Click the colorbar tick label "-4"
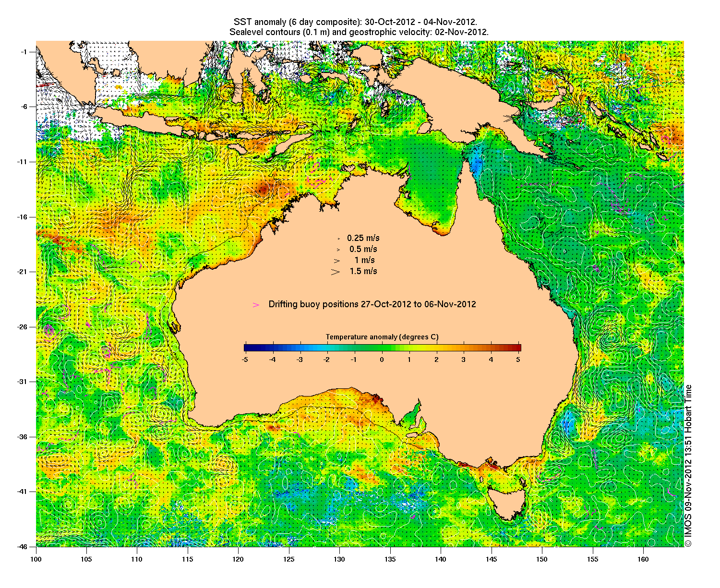Screen dimensions: 720x588 pos(273,359)
